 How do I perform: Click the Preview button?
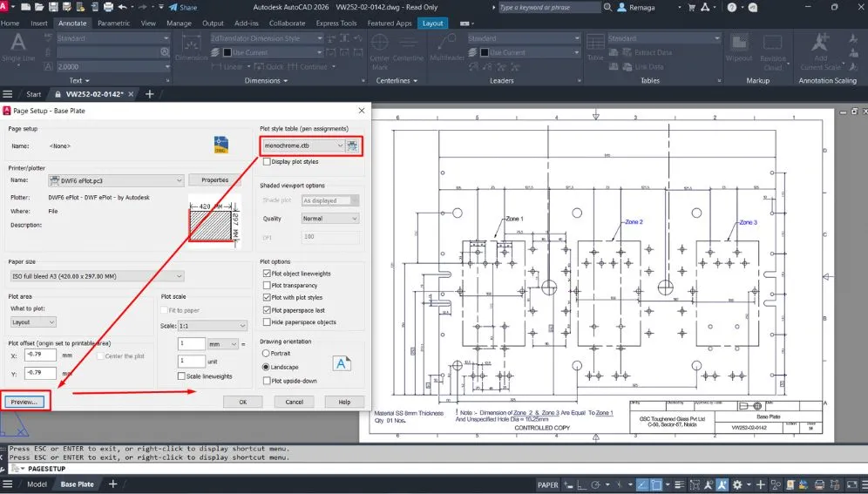(24, 402)
